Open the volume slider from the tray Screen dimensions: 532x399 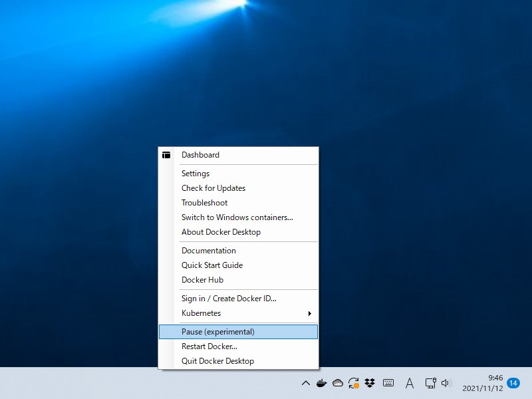(x=446, y=383)
